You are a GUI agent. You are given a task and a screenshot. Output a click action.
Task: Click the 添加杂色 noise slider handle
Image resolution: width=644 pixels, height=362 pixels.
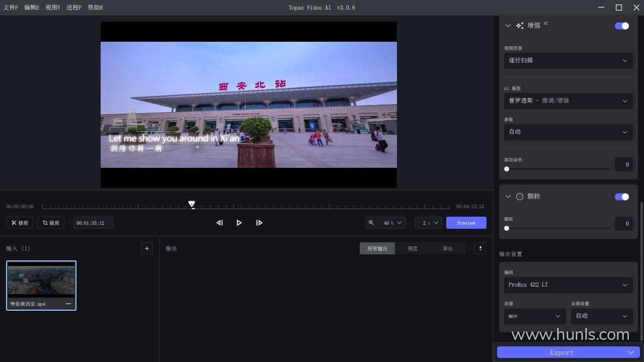click(x=507, y=169)
